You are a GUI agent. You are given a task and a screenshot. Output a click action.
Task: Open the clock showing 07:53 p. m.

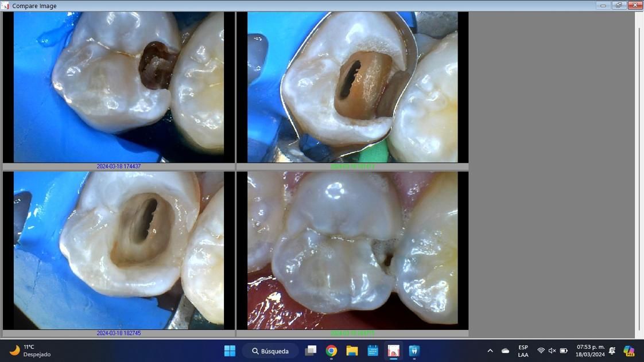pyautogui.click(x=590, y=351)
